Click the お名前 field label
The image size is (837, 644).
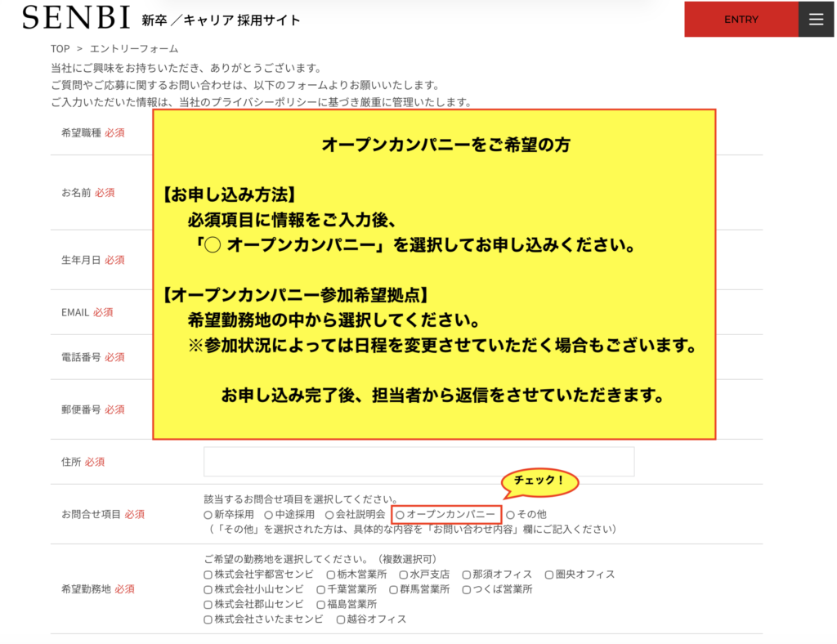[x=76, y=193]
